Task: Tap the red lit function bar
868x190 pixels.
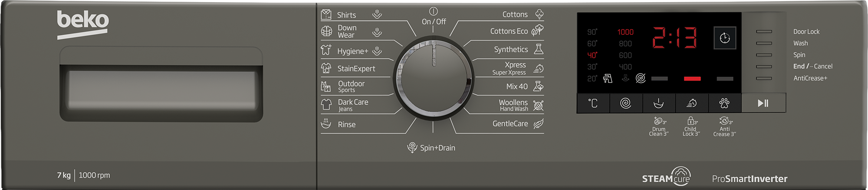Action: [x=692, y=79]
